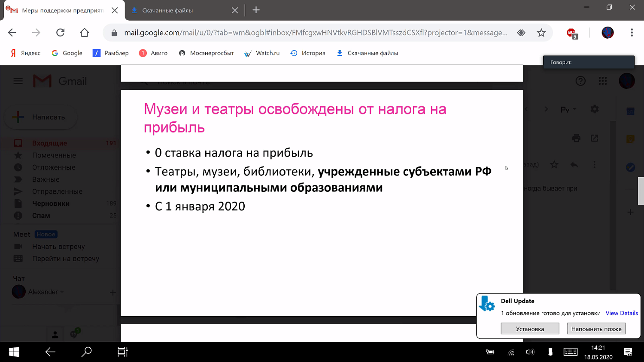The width and height of the screenshot is (644, 362).
Task: Toggle the Gmail main menu hamburger
Action: pos(18,81)
